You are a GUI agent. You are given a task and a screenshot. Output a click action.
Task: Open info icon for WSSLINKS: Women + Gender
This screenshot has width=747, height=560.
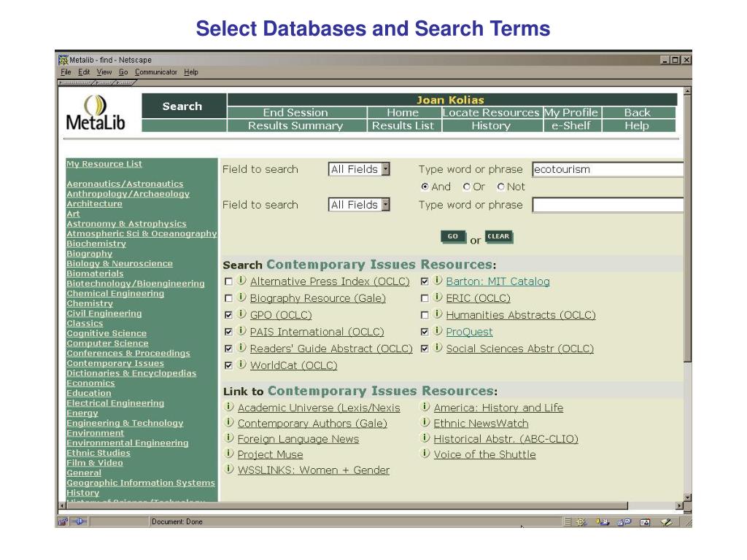tap(229, 469)
